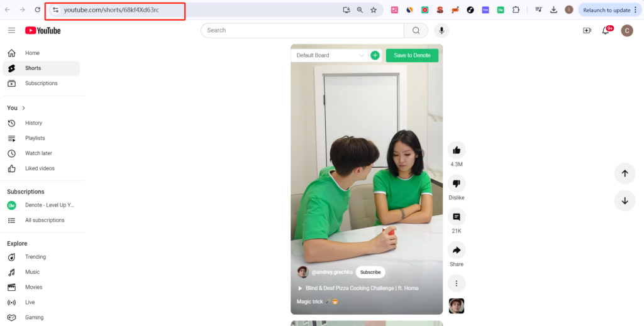Open the Chrome profile avatar
The width and height of the screenshot is (644, 326).
pos(569,10)
